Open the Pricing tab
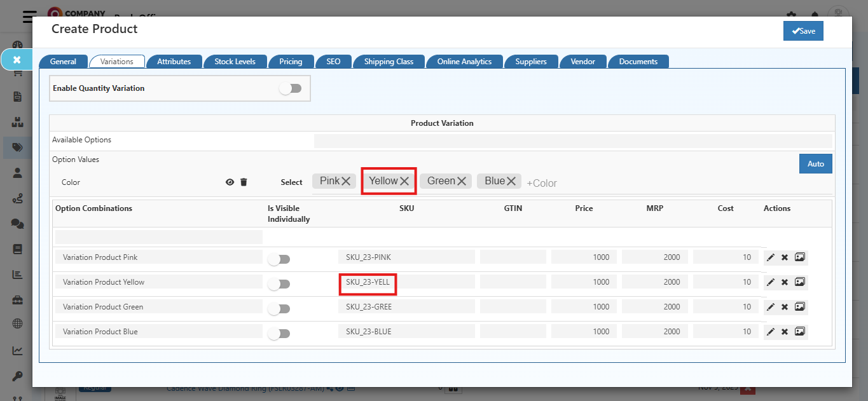 point(291,62)
